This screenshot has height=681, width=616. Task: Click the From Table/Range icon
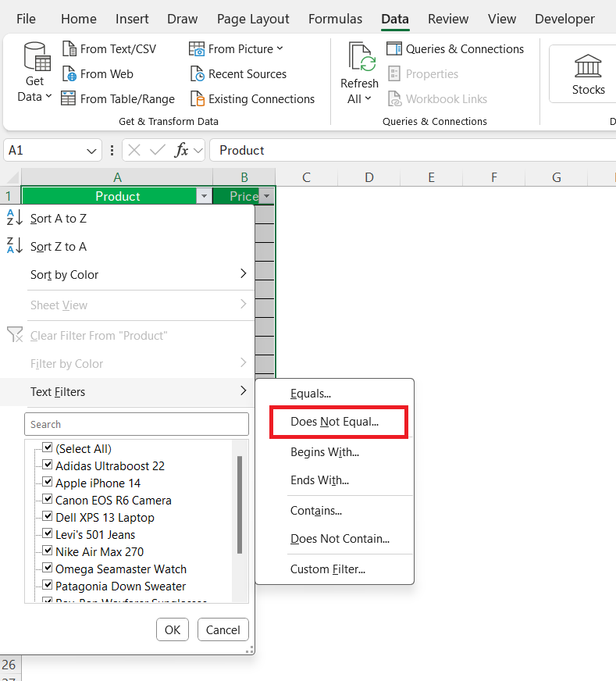point(69,99)
